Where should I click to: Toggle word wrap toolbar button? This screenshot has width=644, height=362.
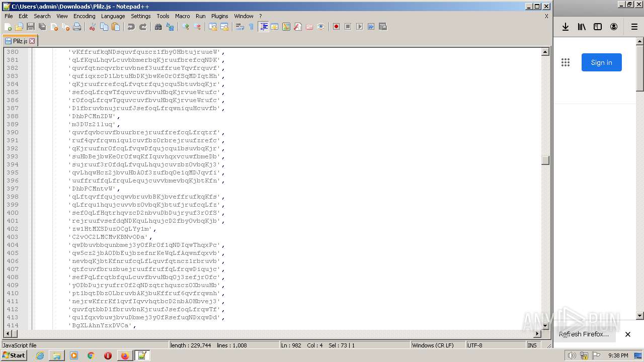click(x=240, y=27)
